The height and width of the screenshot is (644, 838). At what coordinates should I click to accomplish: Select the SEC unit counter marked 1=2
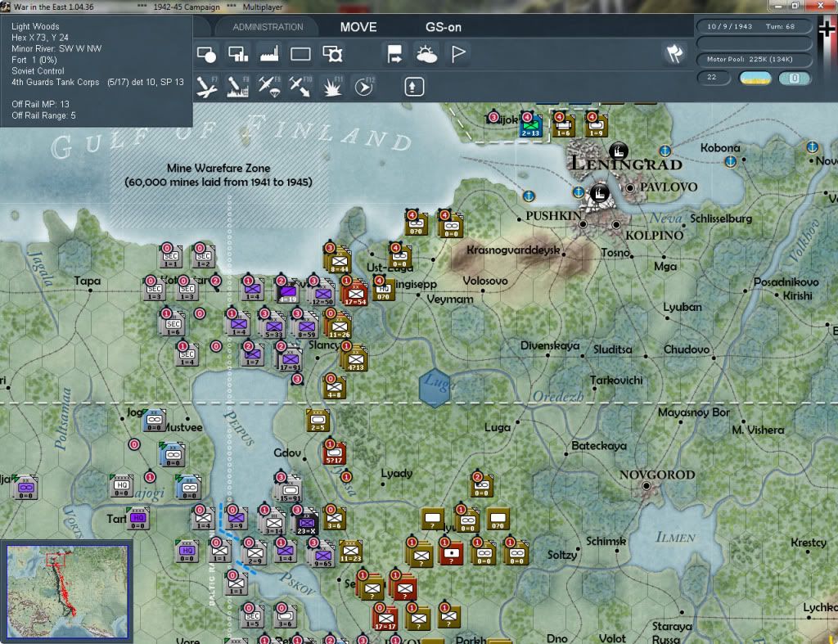point(204,257)
